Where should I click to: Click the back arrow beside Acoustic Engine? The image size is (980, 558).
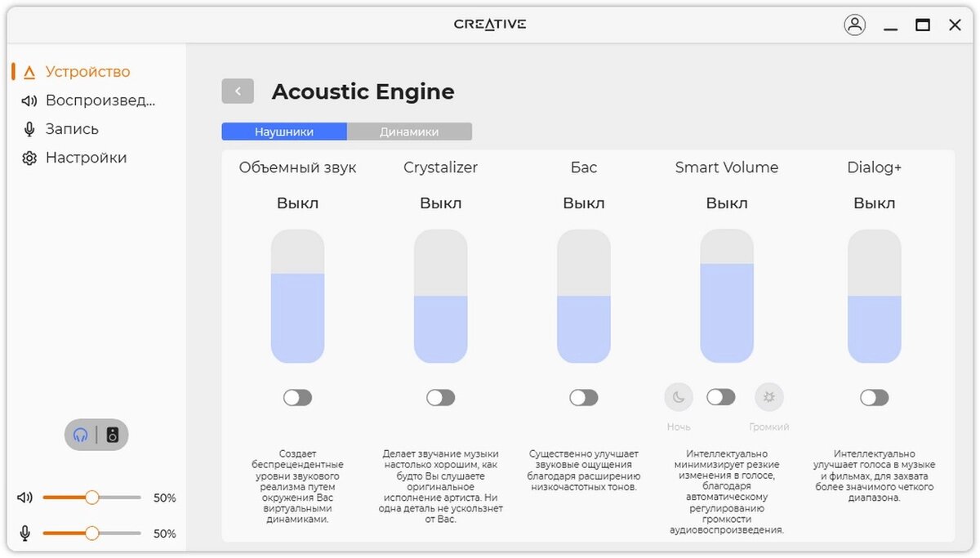(x=238, y=92)
